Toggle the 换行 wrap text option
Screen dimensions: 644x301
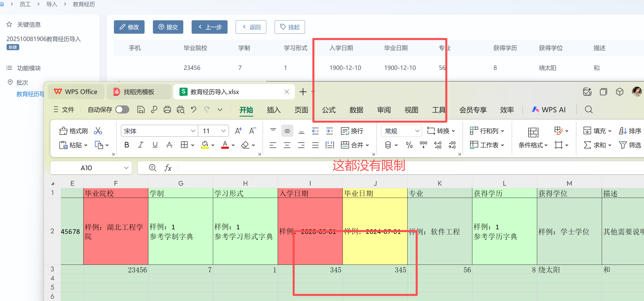point(352,131)
